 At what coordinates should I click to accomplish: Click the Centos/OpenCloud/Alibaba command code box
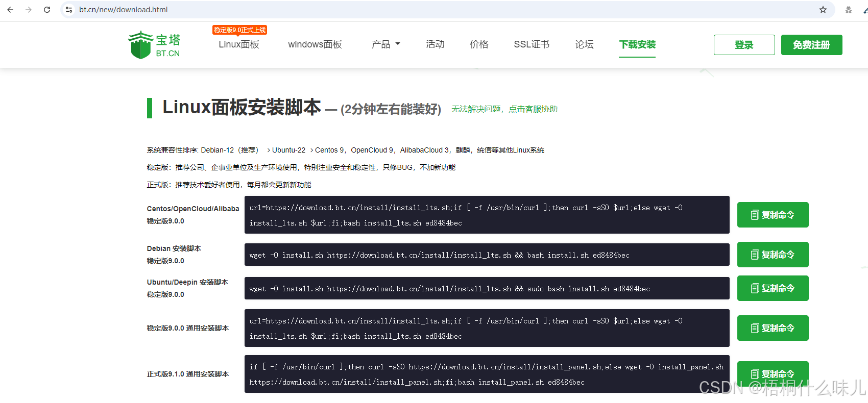487,215
